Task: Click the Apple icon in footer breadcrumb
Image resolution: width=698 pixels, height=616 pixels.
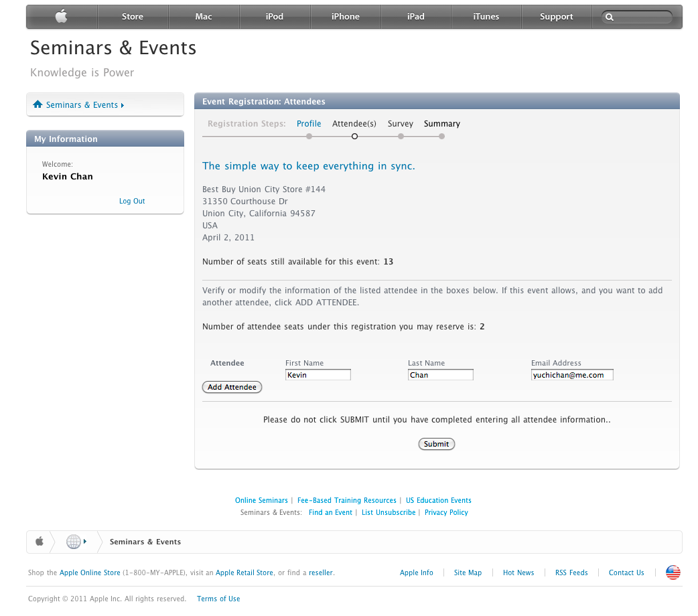Action: tap(40, 542)
